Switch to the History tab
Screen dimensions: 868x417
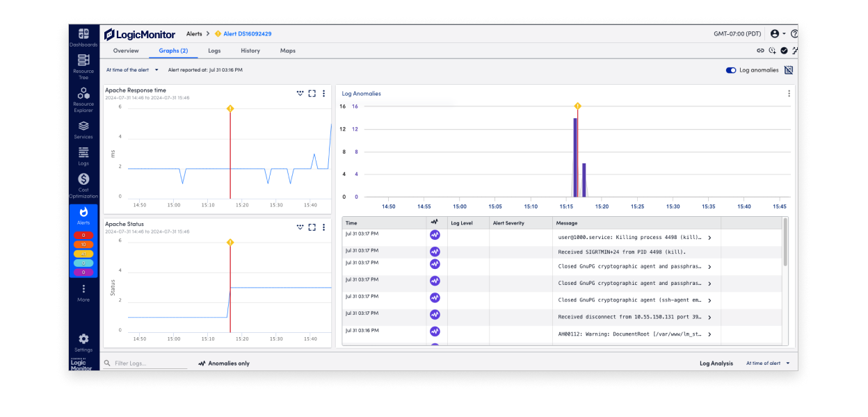pyautogui.click(x=250, y=50)
